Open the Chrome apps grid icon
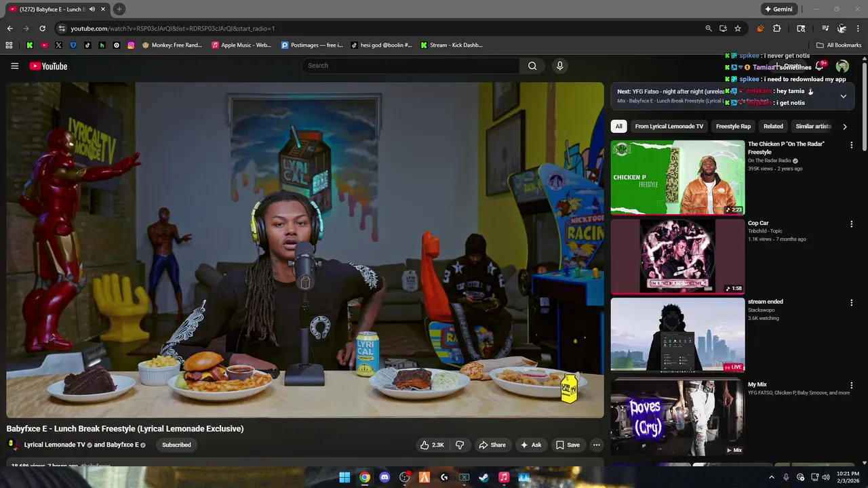Image resolution: width=868 pixels, height=488 pixels. tap(9, 45)
